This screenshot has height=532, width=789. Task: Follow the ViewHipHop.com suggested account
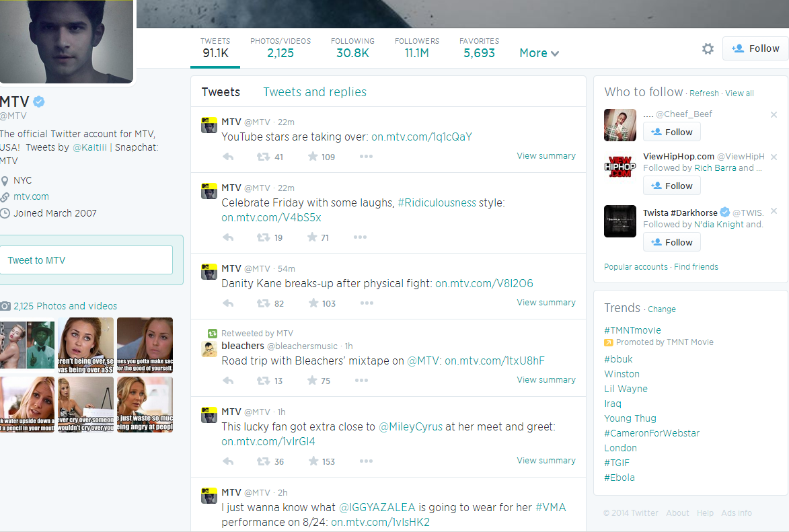tap(671, 186)
